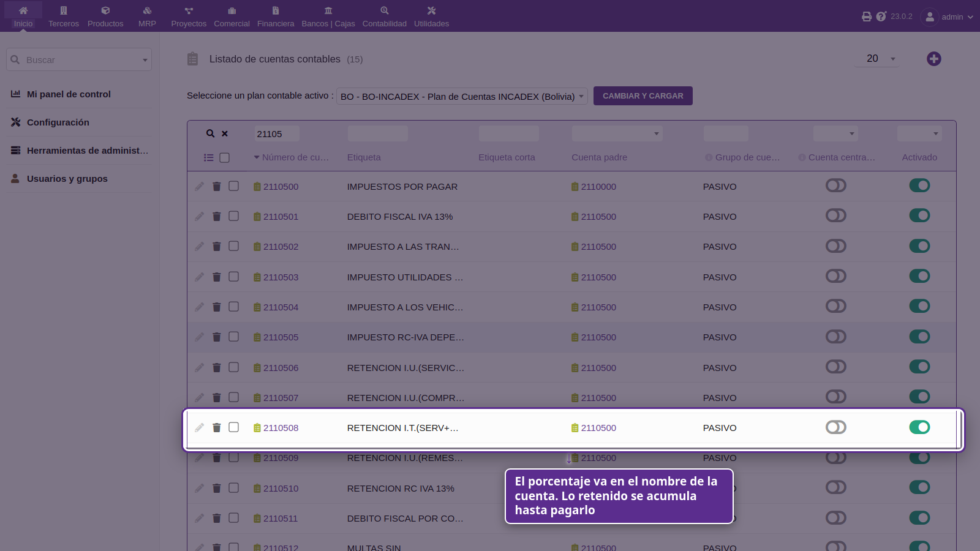The image size is (980, 551).
Task: Click the accounts list clipboard icon near title
Action: click(x=192, y=59)
